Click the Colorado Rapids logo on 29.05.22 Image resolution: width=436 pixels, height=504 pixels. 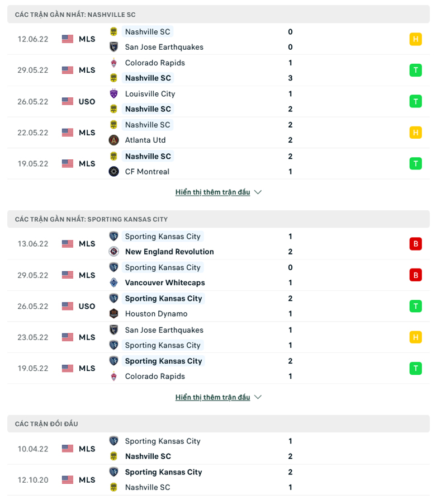(x=113, y=63)
